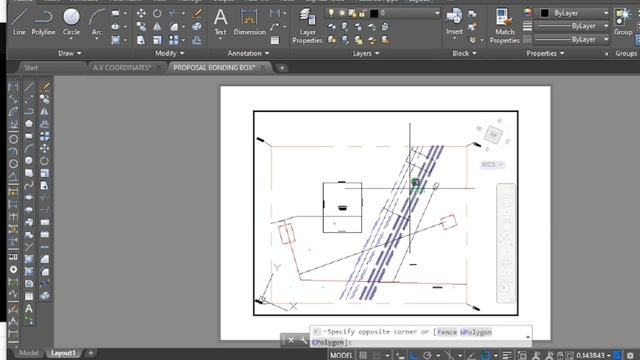Click the Scale tool in Modify panel

(x=157, y=40)
